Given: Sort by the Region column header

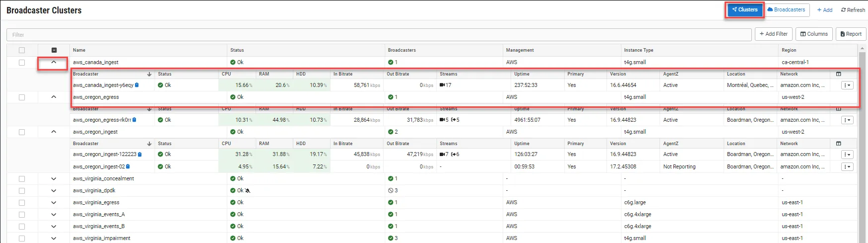Looking at the screenshot, I should 789,50.
